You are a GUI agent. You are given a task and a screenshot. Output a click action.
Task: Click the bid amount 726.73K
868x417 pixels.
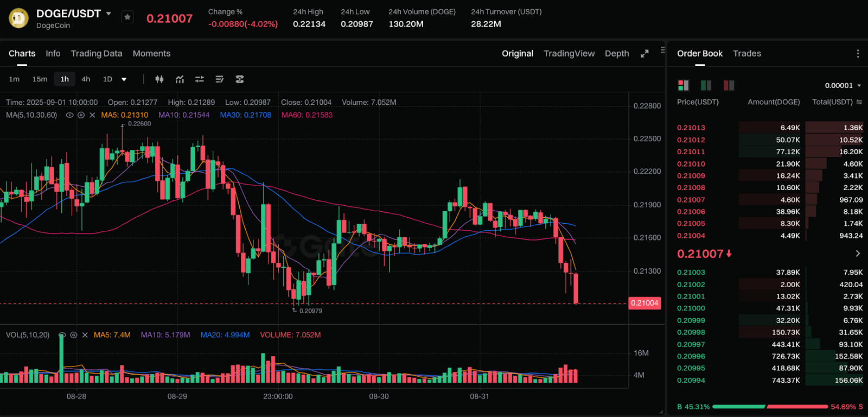click(786, 356)
